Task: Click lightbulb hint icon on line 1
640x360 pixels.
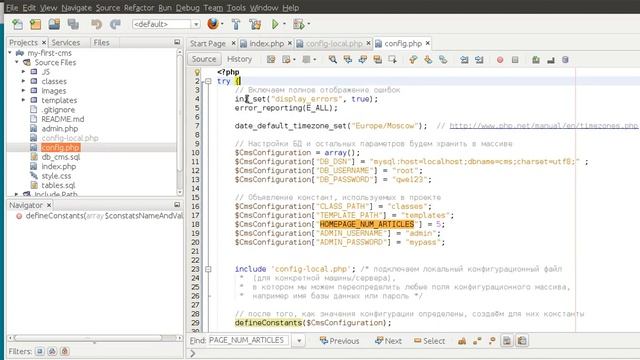Action: click(197, 72)
